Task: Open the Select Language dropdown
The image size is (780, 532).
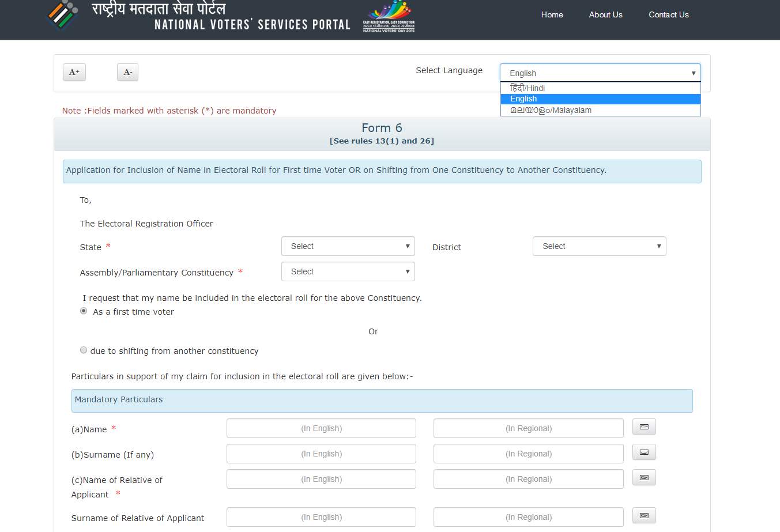Action: [x=600, y=73]
